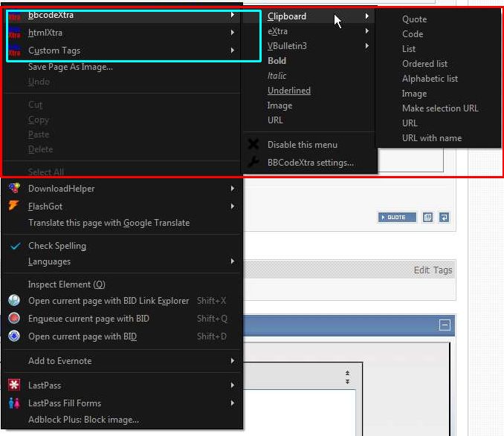Click the LastPass red asterisk icon
504x436 pixels.
(x=14, y=385)
